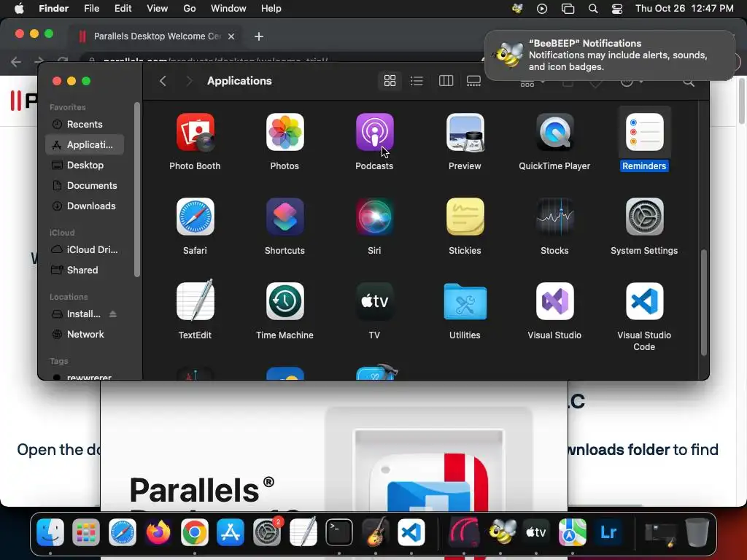The width and height of the screenshot is (747, 560).
Task: Select System Settings in the Applications grid
Action: (x=644, y=217)
